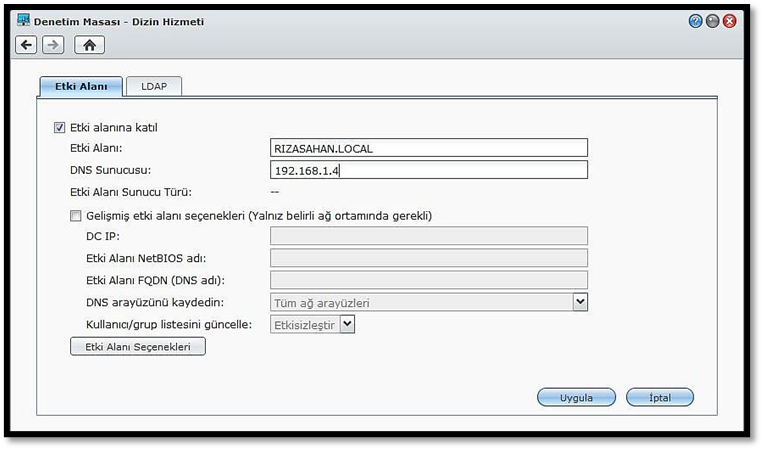Expand the DNS arayüzünü kaydedin dropdown
The width and height of the screenshot is (763, 450).
[x=579, y=301]
